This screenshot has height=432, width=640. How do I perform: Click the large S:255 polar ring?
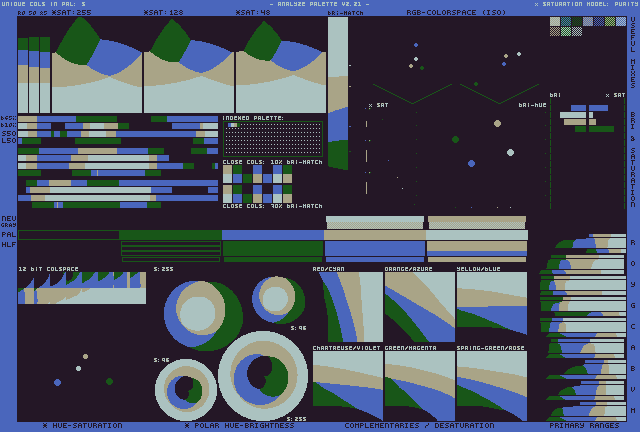[263, 376]
